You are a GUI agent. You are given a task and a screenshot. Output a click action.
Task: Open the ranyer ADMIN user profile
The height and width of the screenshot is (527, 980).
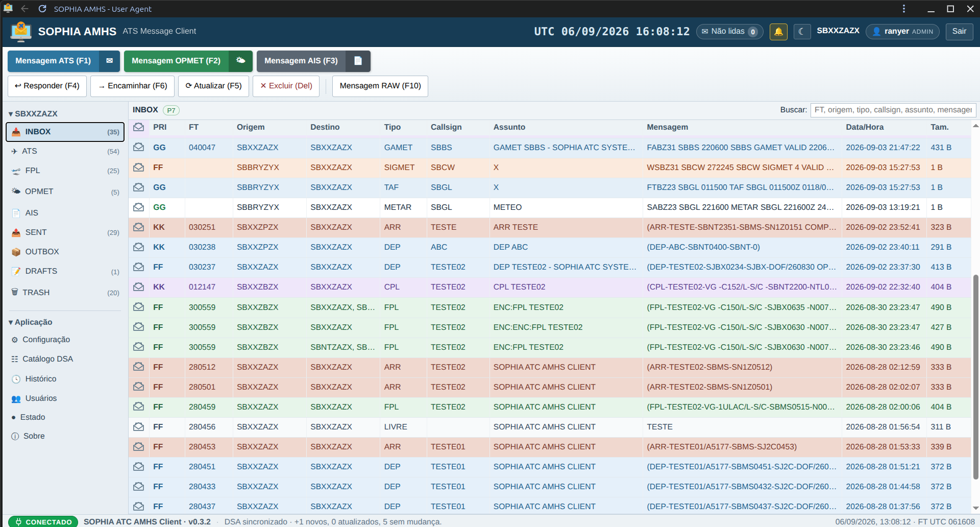(902, 31)
